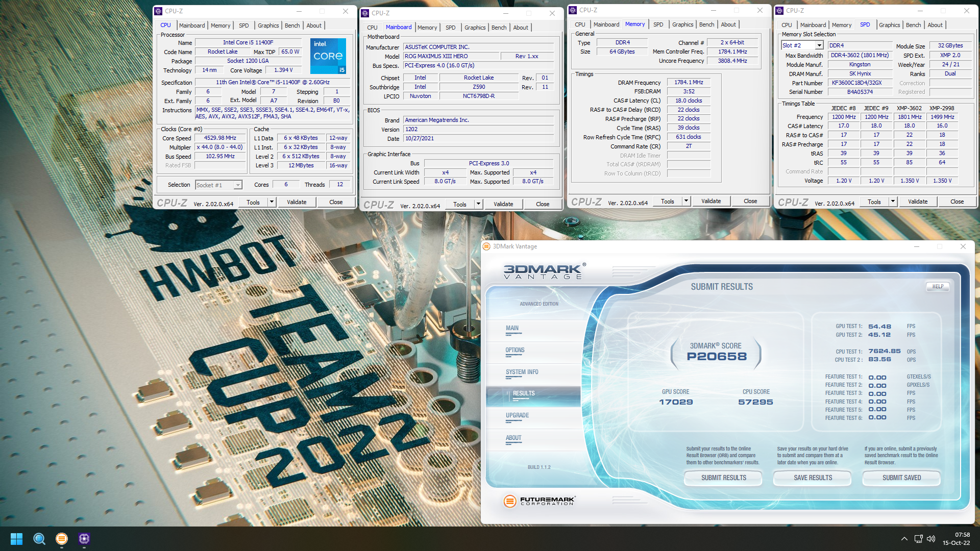Click SUBMIT RESULTS button in 3DMark
Image resolution: width=980 pixels, height=551 pixels.
click(723, 478)
